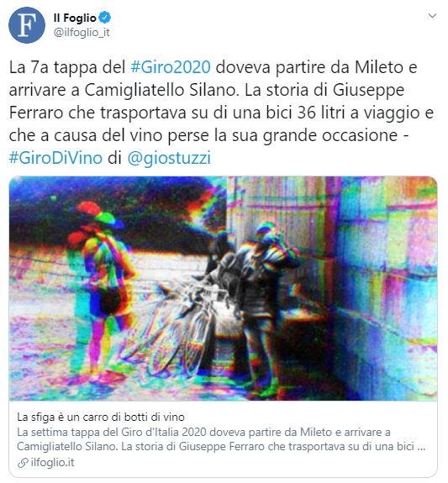Image resolution: width=448 pixels, height=483 pixels.
Task: Visit the ilfoglio.it domain link
Action: 53,463
